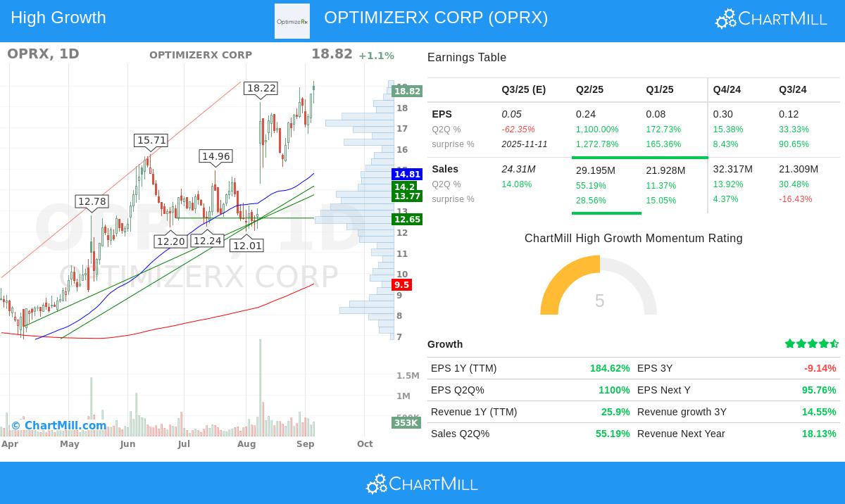845x504 pixels.
Task: Click the Revenue 1Y (TTM) 25.9% value
Action: 615,412
